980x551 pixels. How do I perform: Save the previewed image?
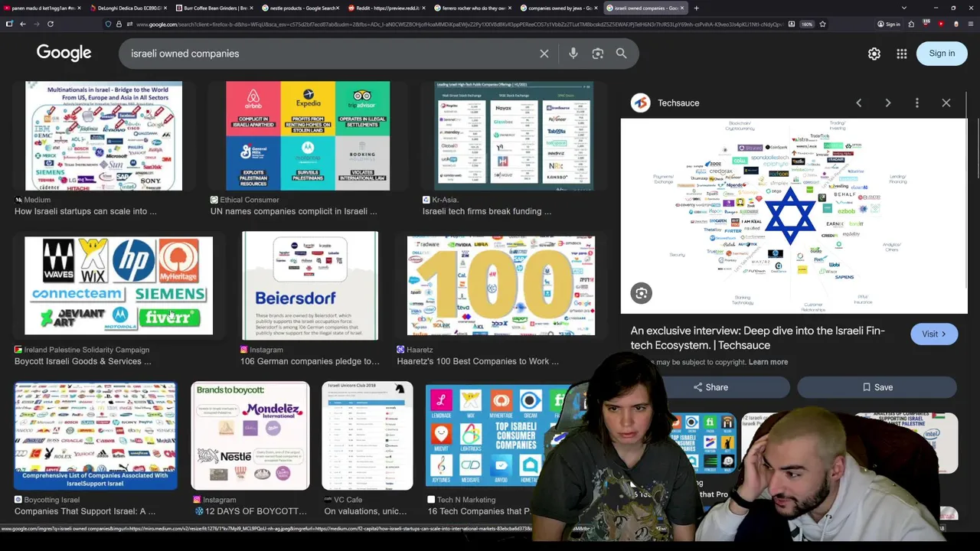pos(877,387)
